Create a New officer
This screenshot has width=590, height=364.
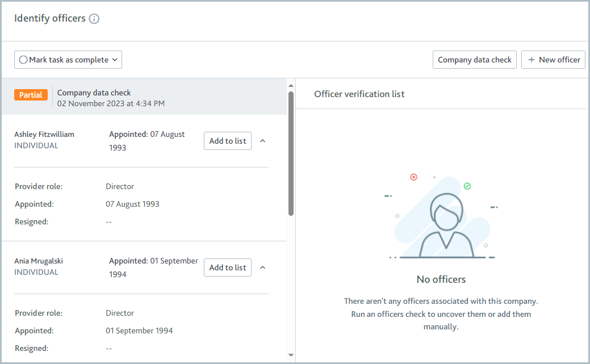coord(553,59)
